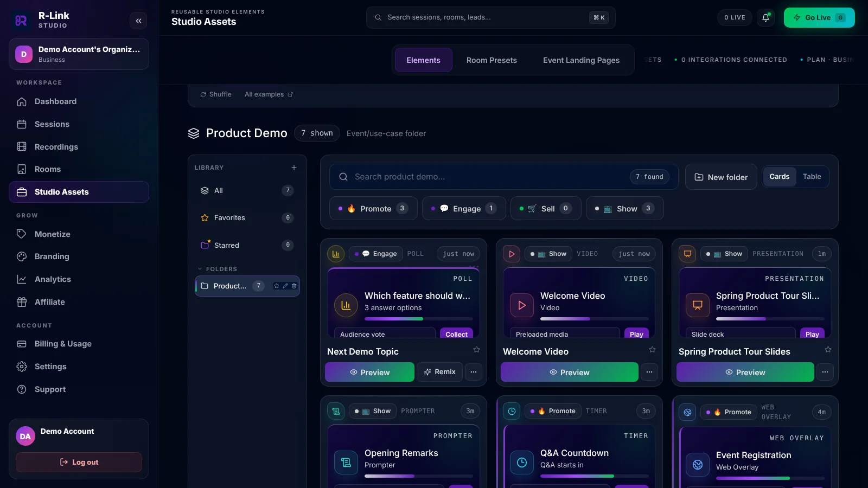Filter by the Promote category chip

pos(373,208)
